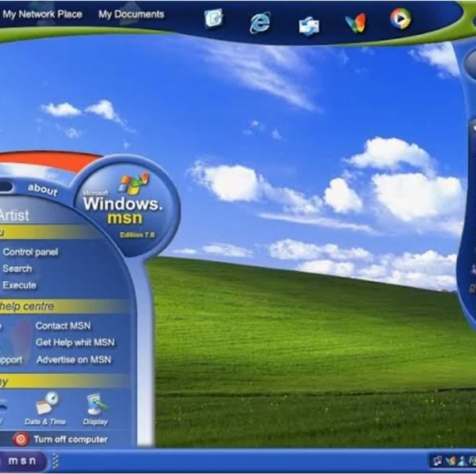The image size is (476, 474).
Task: Launch Windows Media Player in top dock
Action: tap(401, 19)
